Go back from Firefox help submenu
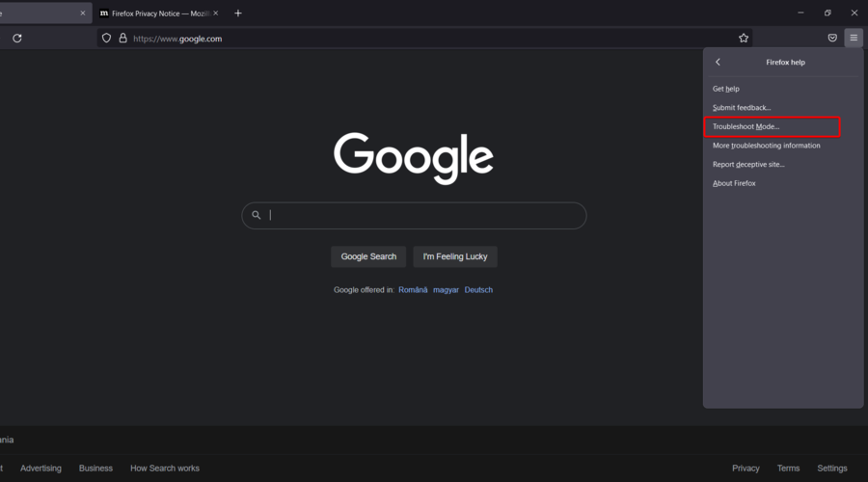The height and width of the screenshot is (482, 868). point(718,62)
